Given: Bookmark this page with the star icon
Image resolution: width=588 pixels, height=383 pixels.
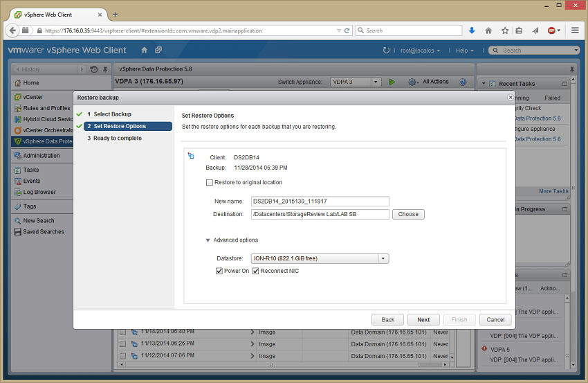Looking at the screenshot, I should (x=505, y=30).
